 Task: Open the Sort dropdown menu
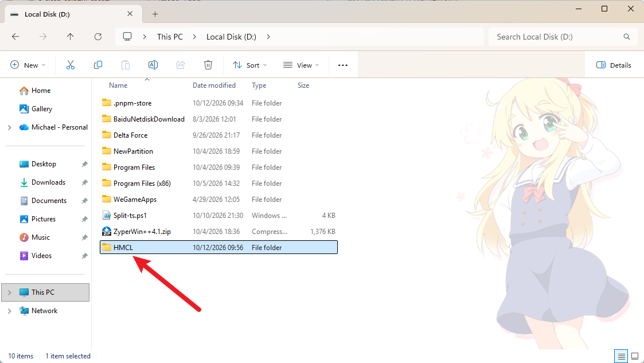pos(249,65)
